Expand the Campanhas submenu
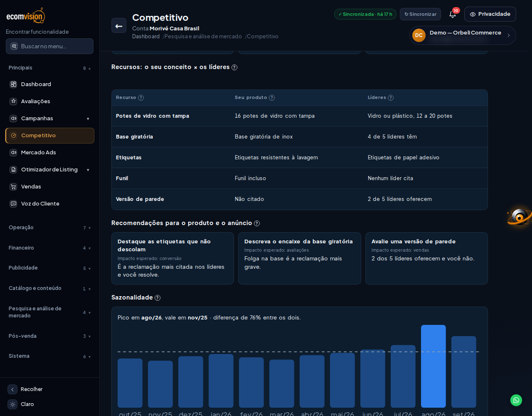Image resolution: width=532 pixels, height=416 pixels. click(x=88, y=119)
